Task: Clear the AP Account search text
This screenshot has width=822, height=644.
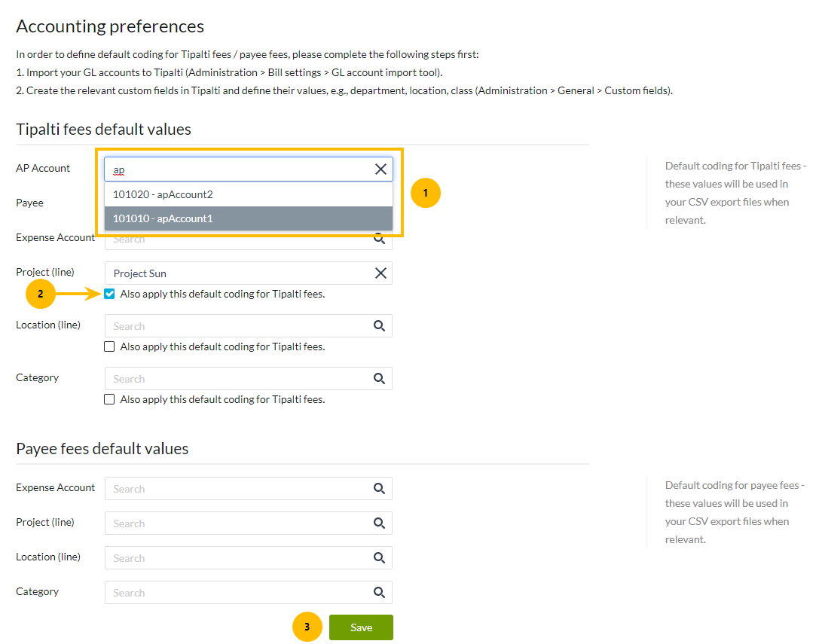Action: [x=380, y=169]
